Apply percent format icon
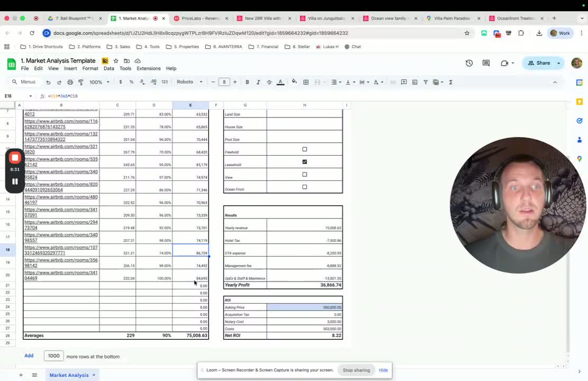Screen dimensions: 588x381 tap(131, 82)
